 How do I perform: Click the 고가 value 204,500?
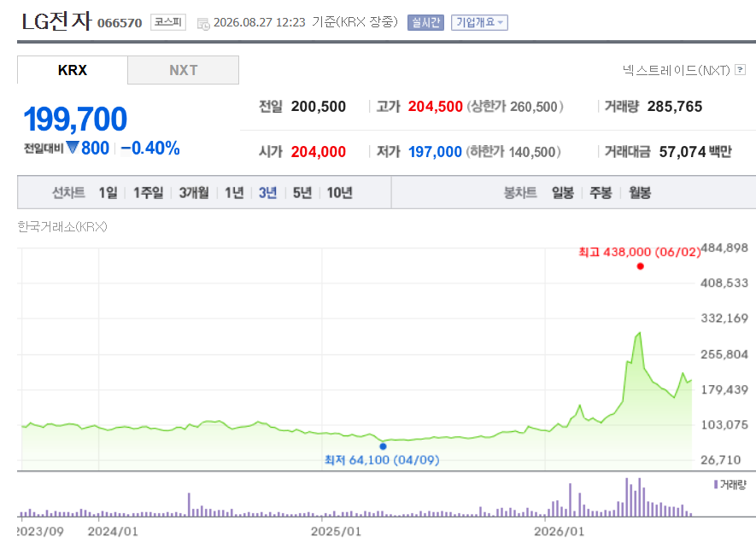pos(436,107)
